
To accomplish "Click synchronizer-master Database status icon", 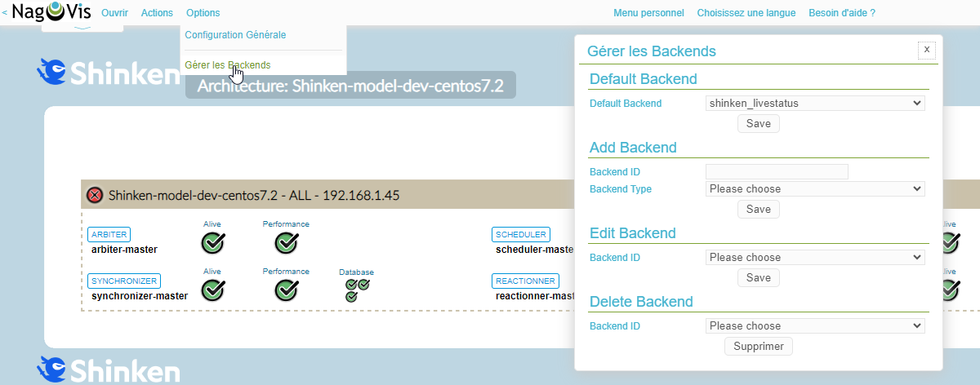I will [x=357, y=290].
